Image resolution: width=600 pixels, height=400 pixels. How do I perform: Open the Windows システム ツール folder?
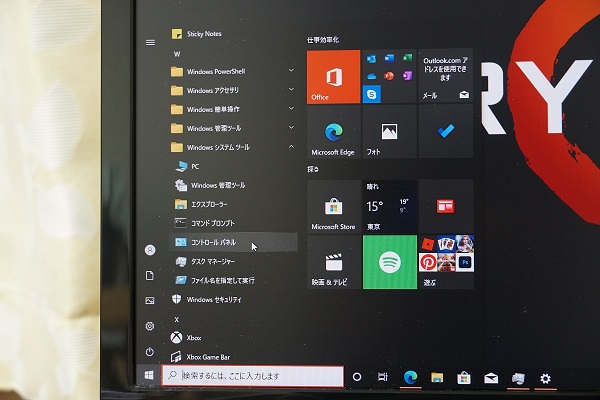point(233,147)
